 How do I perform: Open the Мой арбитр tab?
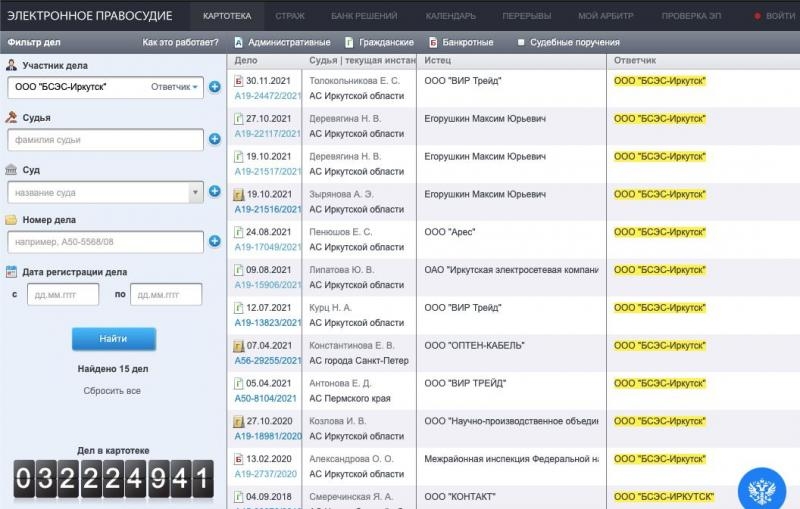tap(606, 16)
